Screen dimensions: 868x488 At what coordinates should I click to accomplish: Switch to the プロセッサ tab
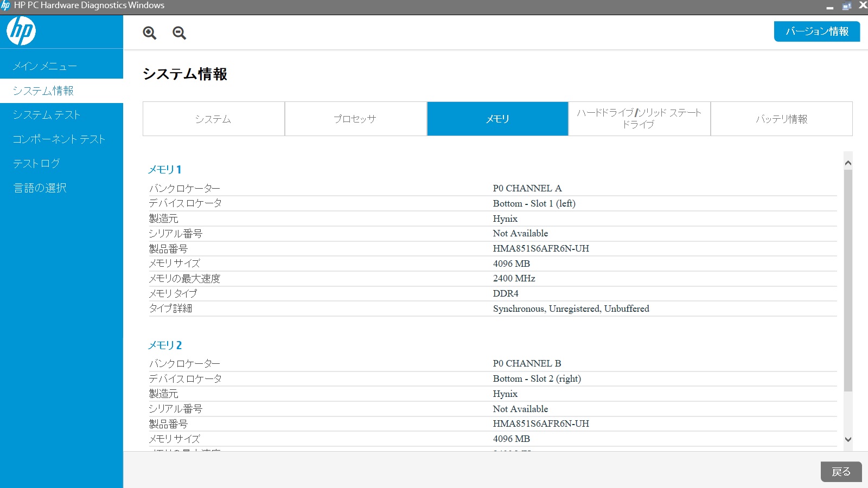click(355, 119)
